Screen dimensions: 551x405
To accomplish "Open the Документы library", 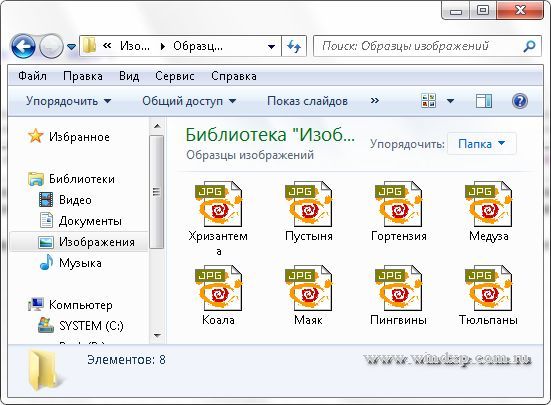I will pyautogui.click(x=90, y=221).
